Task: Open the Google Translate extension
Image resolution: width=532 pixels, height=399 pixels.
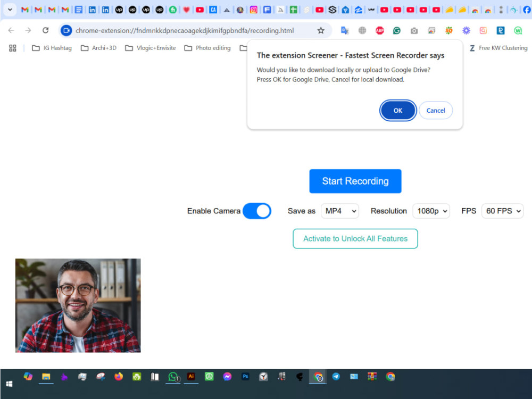Action: click(x=345, y=30)
